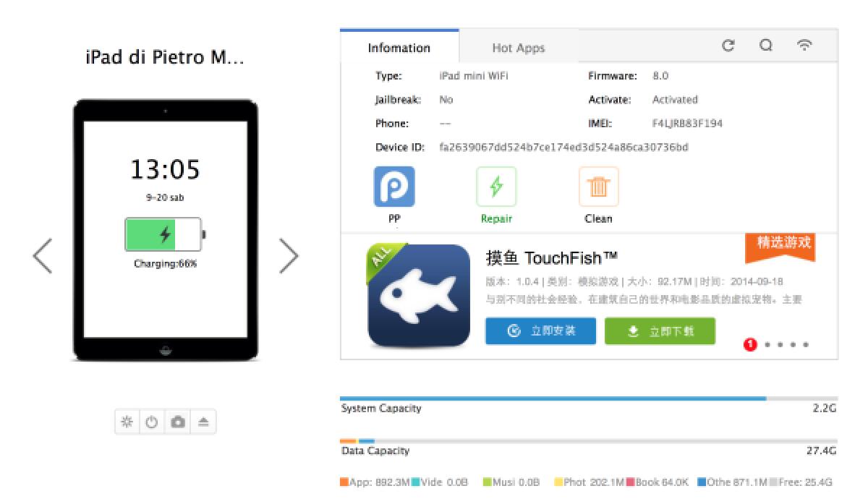Switch to the Hot Apps tab
868x499 pixels.
pos(519,47)
